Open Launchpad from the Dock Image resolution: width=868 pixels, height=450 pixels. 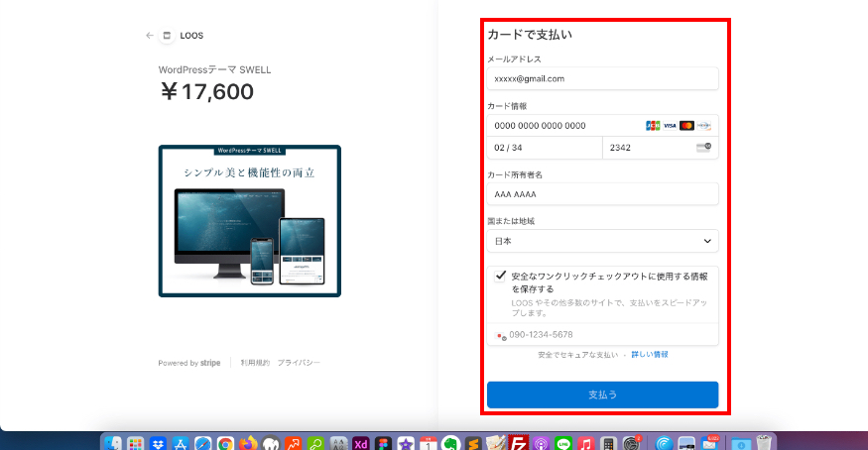tap(136, 443)
